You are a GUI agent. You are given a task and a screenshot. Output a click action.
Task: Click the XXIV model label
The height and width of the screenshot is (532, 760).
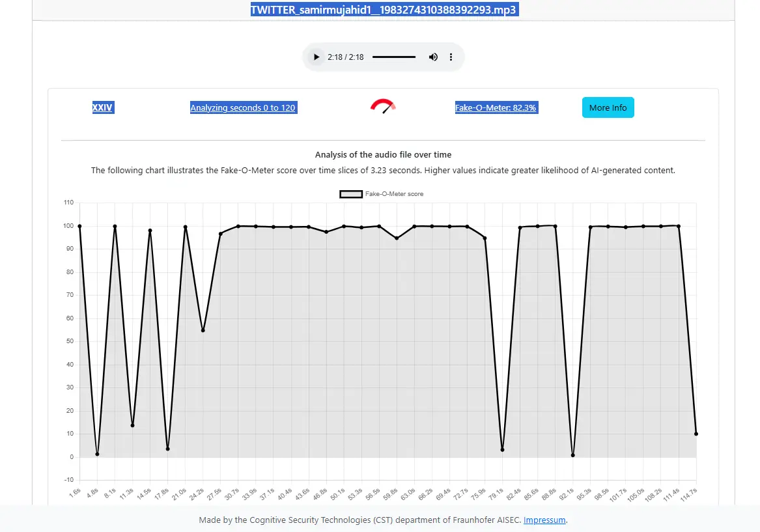[x=103, y=107]
